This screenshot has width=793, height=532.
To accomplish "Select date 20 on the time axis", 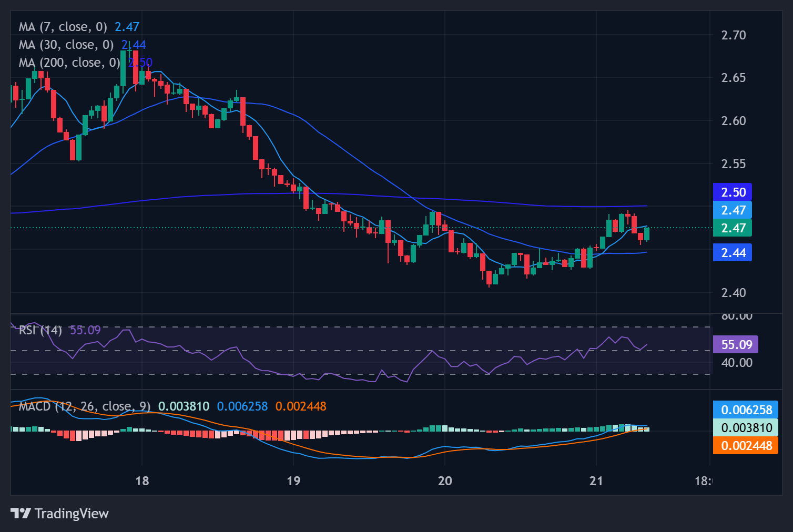I will [x=445, y=481].
